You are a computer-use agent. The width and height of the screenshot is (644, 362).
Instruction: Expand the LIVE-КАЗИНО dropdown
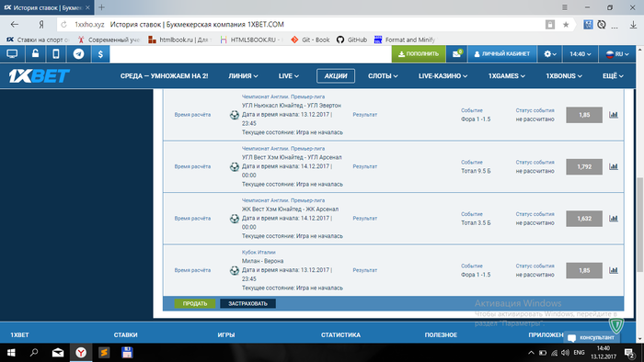[443, 76]
